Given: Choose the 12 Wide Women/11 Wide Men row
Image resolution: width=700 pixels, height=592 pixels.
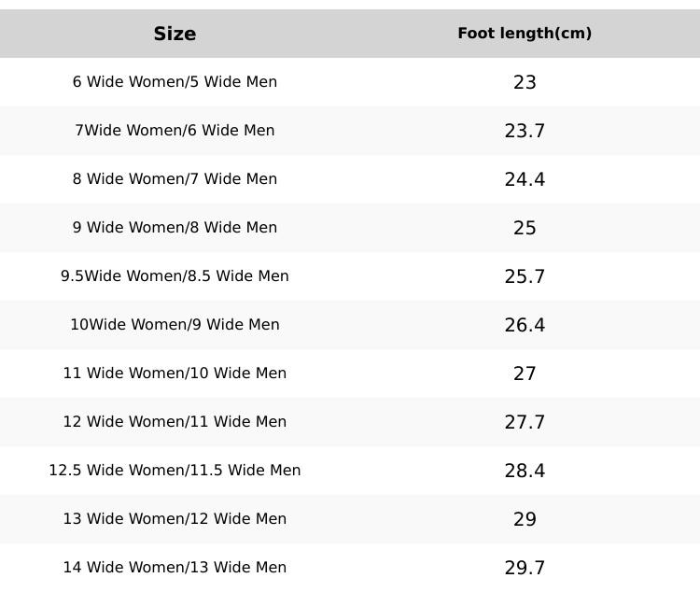Looking at the screenshot, I should [x=175, y=422].
